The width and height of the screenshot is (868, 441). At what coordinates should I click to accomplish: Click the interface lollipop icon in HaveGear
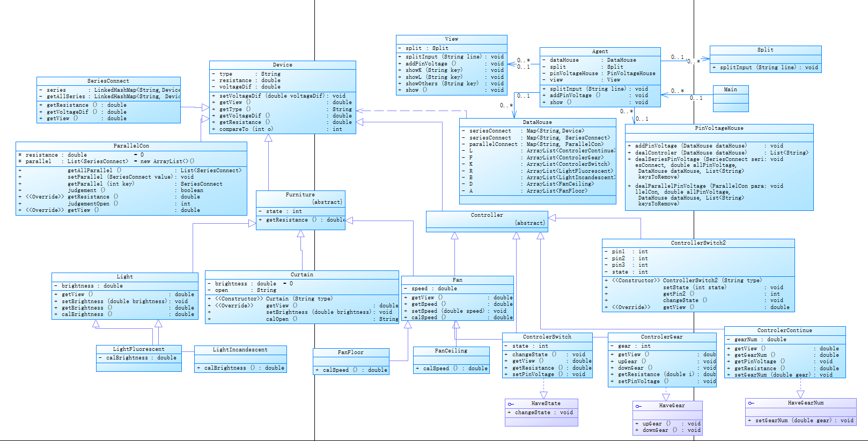pyautogui.click(x=639, y=406)
